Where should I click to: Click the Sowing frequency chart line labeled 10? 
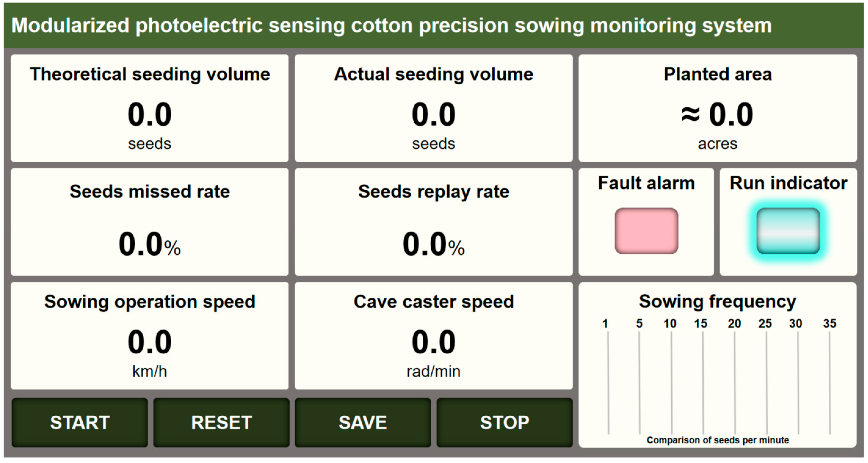(671, 383)
